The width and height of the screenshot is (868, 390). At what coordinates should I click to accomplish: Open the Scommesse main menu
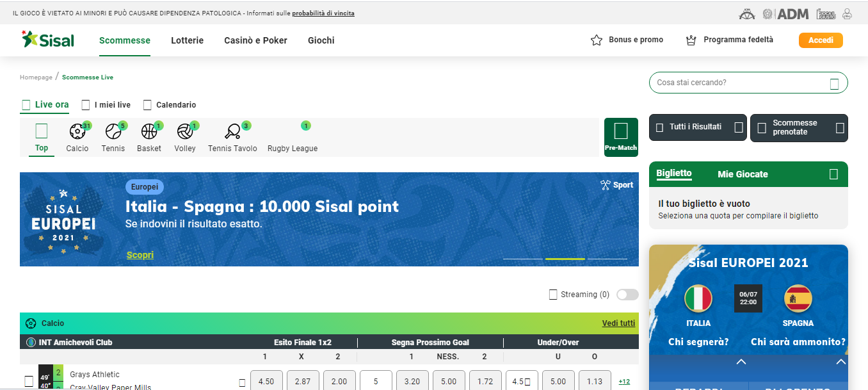click(x=125, y=40)
